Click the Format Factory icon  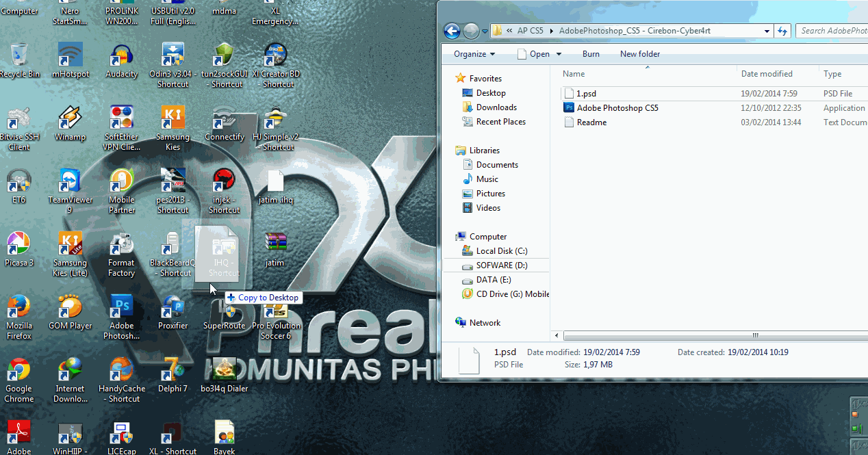coord(122,255)
